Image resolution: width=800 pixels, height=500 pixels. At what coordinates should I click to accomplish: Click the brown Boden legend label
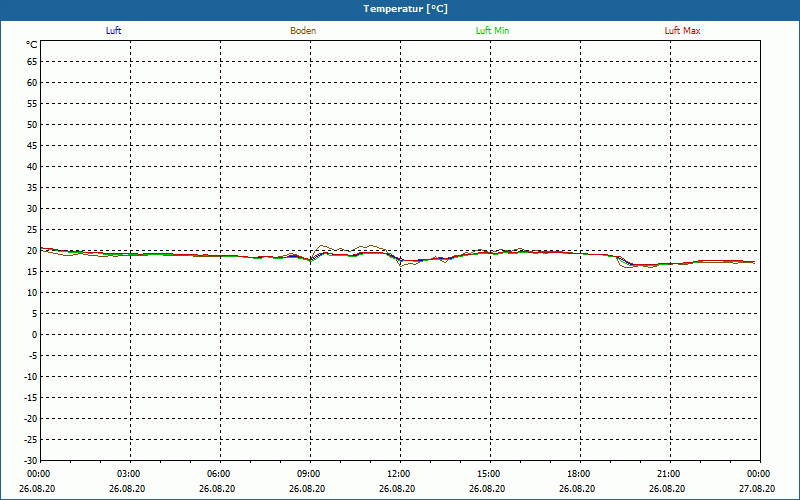tap(303, 31)
